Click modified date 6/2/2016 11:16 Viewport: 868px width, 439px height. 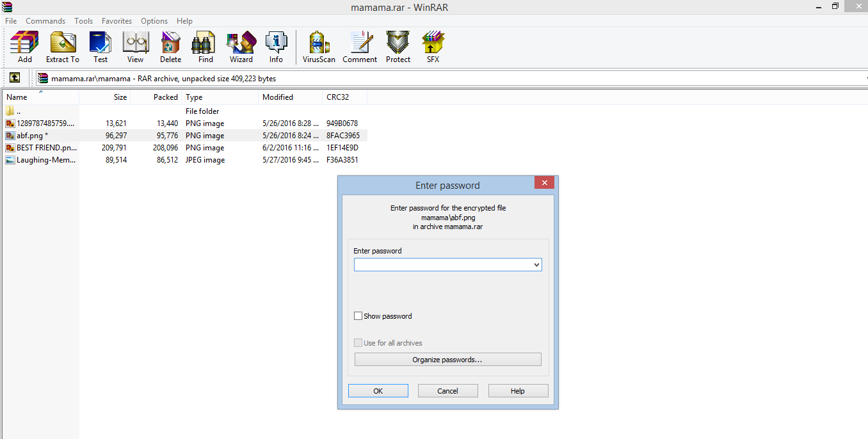click(x=291, y=148)
